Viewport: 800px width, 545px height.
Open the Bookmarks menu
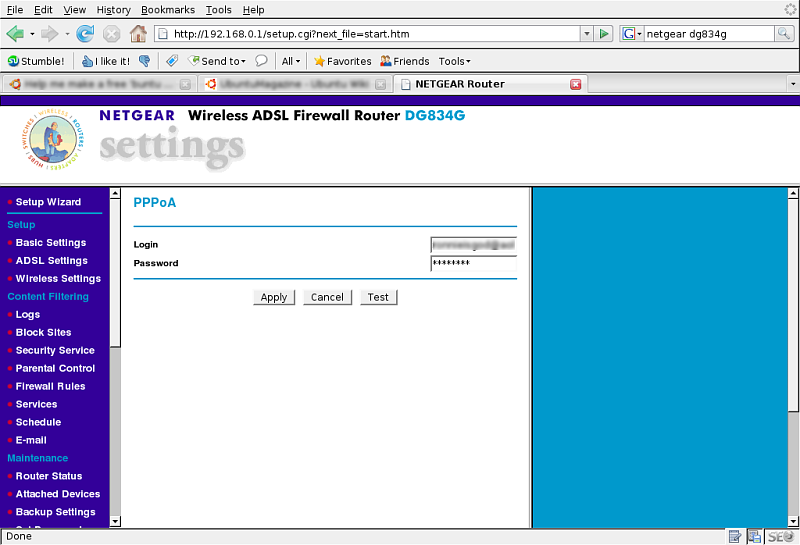(x=168, y=10)
